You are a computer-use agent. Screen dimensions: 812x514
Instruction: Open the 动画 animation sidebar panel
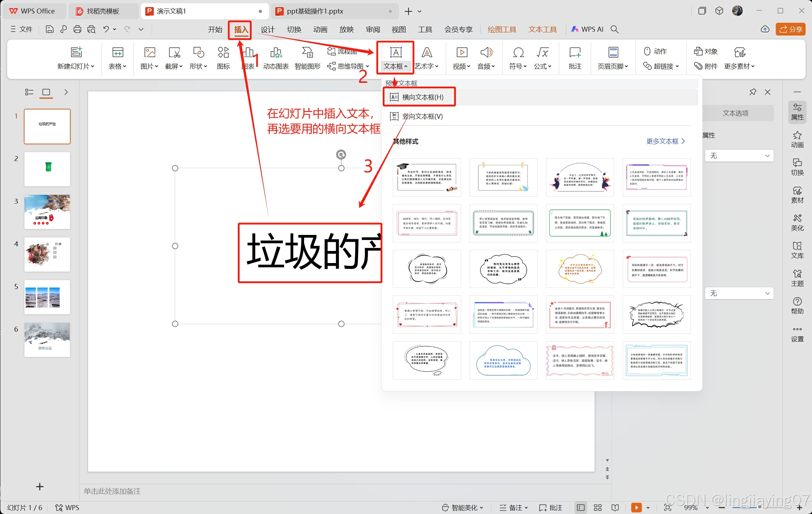click(797, 139)
